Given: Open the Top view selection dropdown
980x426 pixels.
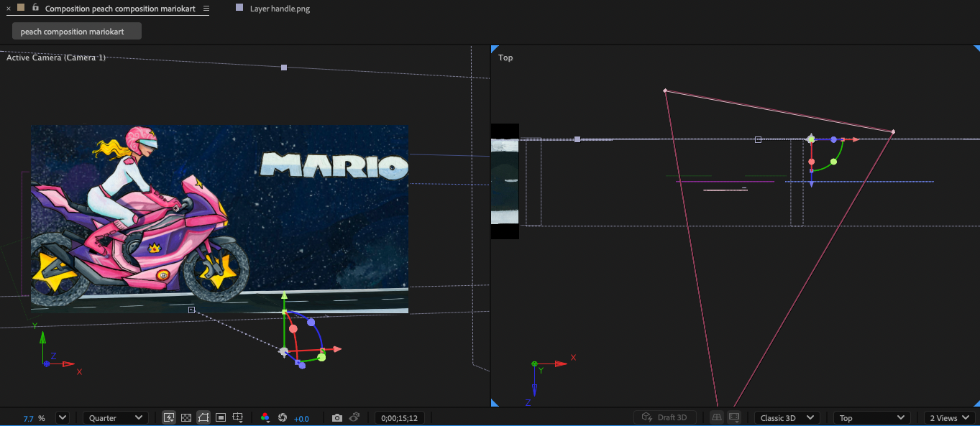Looking at the screenshot, I should tap(871, 417).
